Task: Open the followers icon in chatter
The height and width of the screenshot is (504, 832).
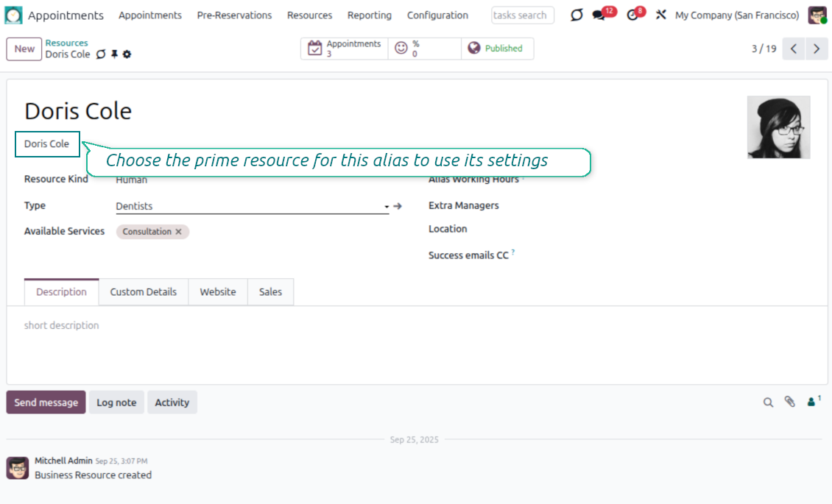Action: tap(812, 402)
